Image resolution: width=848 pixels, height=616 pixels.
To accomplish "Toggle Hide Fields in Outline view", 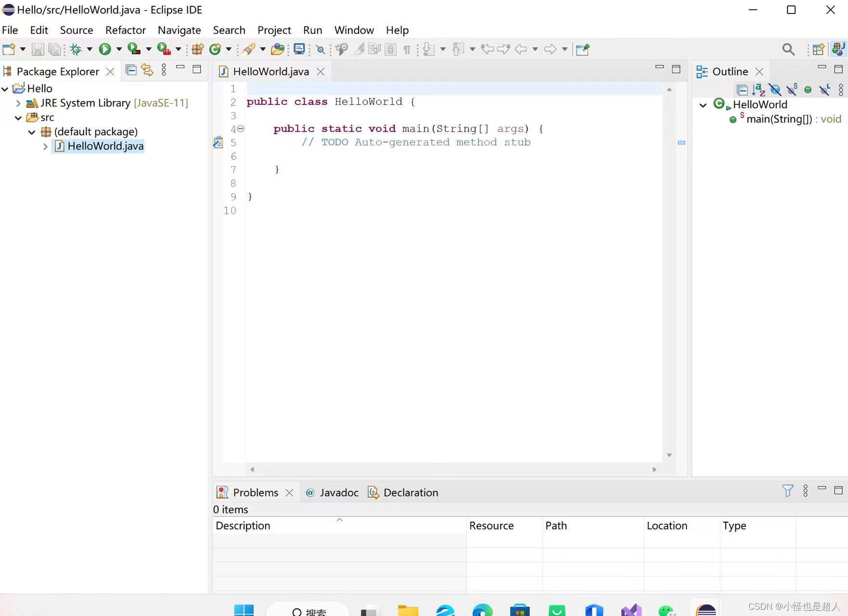I will (x=775, y=90).
